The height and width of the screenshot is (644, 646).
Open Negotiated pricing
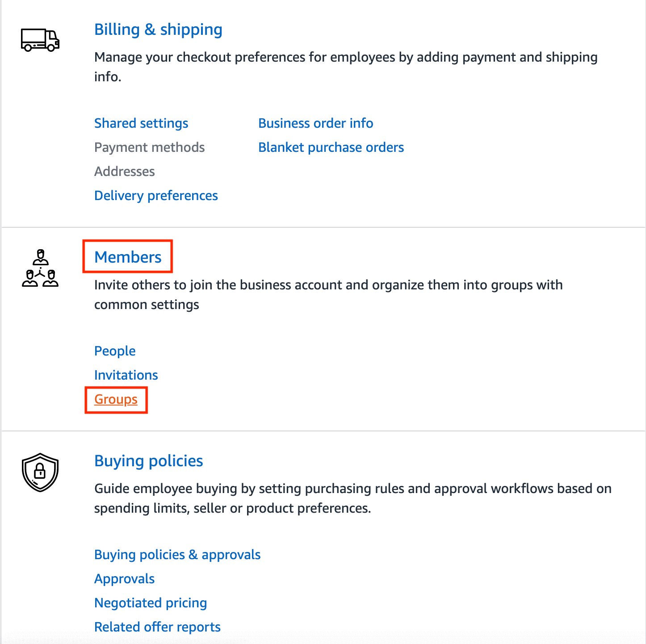coord(151,603)
